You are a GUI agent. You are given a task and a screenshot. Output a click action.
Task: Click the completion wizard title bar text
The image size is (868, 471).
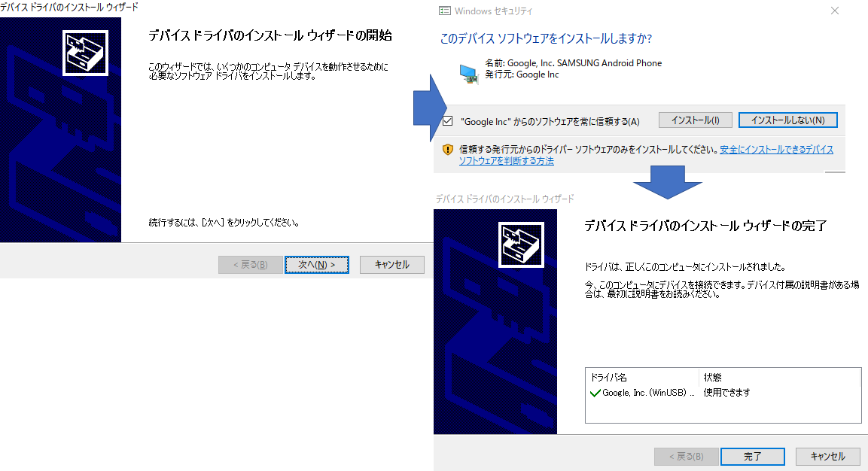click(x=505, y=199)
